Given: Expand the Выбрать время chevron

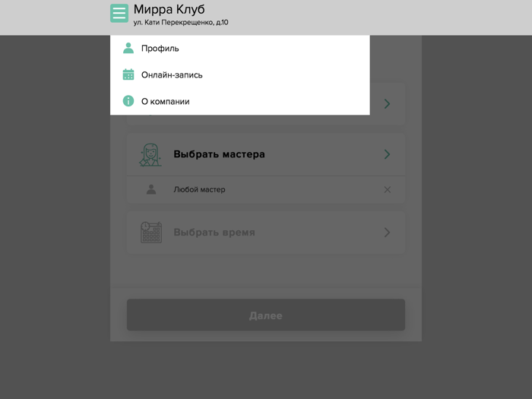Looking at the screenshot, I should click(x=387, y=233).
